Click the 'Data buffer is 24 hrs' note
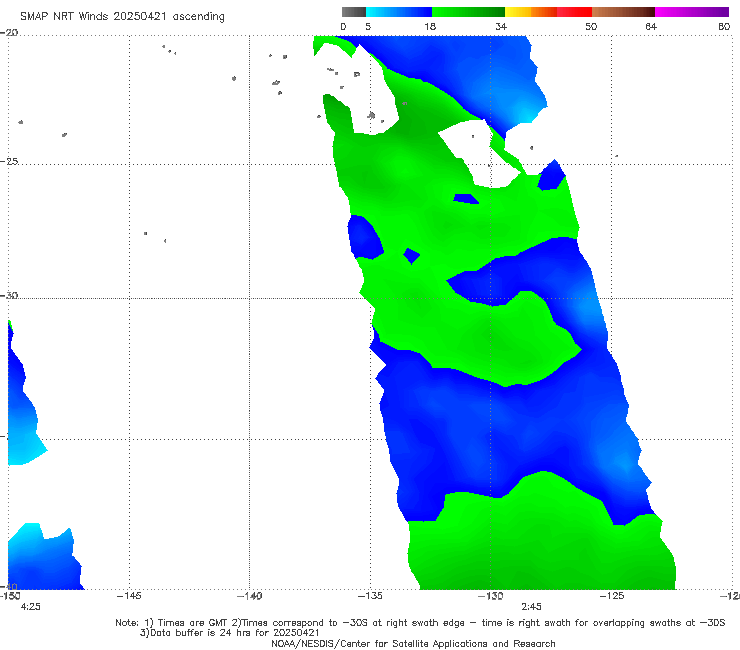The image size is (740, 650). [230, 633]
